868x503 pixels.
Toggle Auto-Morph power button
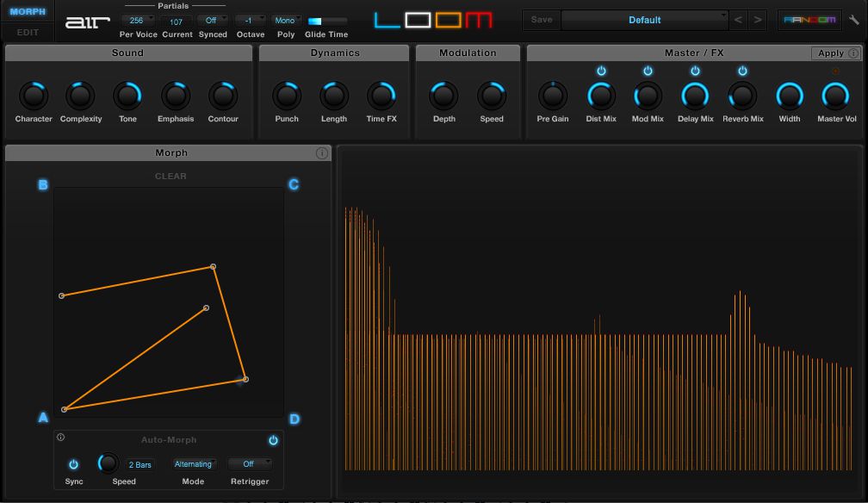[x=274, y=440]
